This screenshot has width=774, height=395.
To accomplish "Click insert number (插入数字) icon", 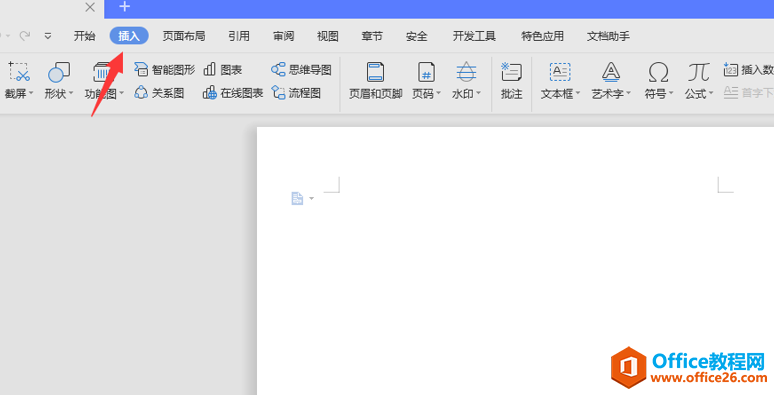I will [x=731, y=70].
